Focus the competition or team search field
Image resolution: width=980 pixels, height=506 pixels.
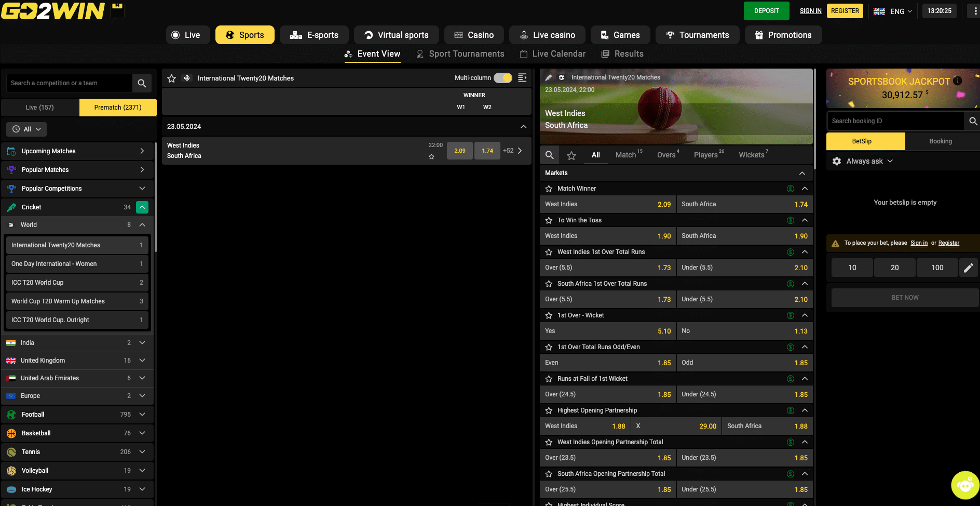[x=70, y=83]
